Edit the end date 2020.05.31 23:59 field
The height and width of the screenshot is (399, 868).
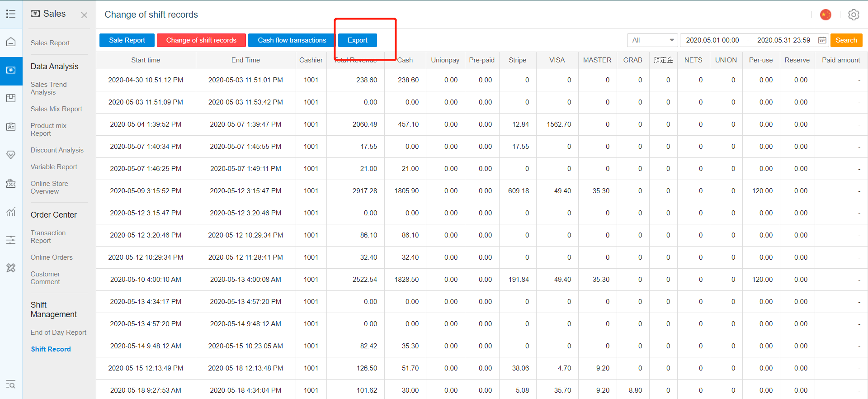coord(783,40)
